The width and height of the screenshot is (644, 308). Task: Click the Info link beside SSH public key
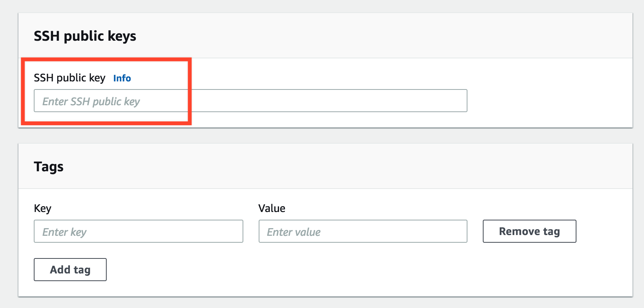(x=122, y=78)
